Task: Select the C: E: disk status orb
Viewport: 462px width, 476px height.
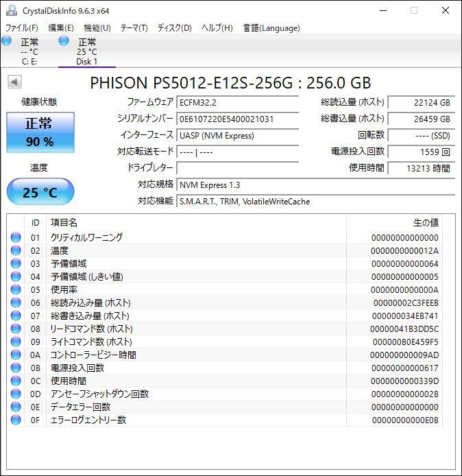Action: point(6,40)
